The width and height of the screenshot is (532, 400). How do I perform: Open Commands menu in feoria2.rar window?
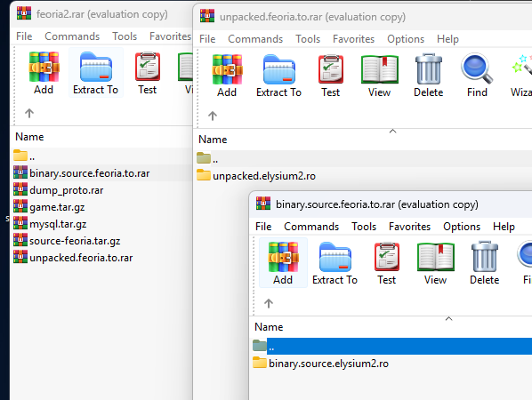72,36
